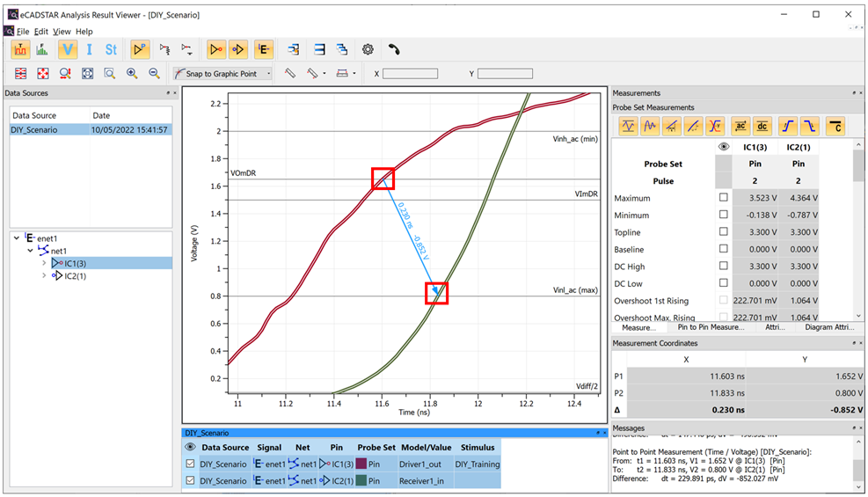The width and height of the screenshot is (868, 497).
Task: Click the phone handset help icon
Action: point(394,50)
